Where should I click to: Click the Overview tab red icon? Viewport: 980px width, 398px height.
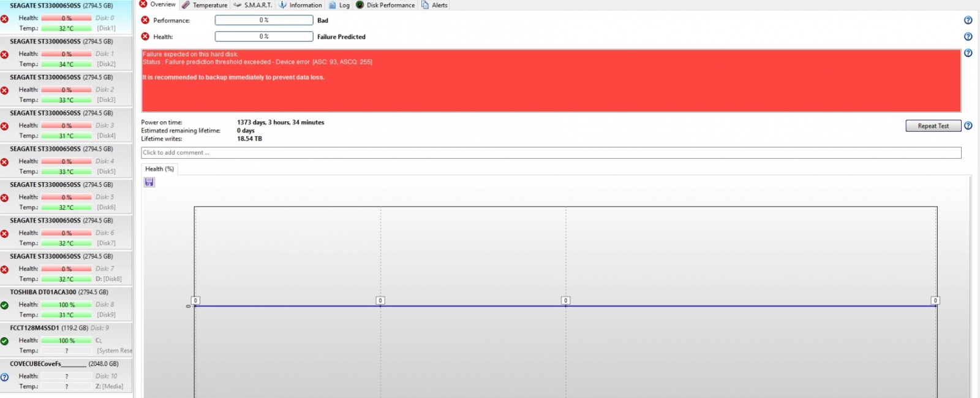tap(143, 4)
